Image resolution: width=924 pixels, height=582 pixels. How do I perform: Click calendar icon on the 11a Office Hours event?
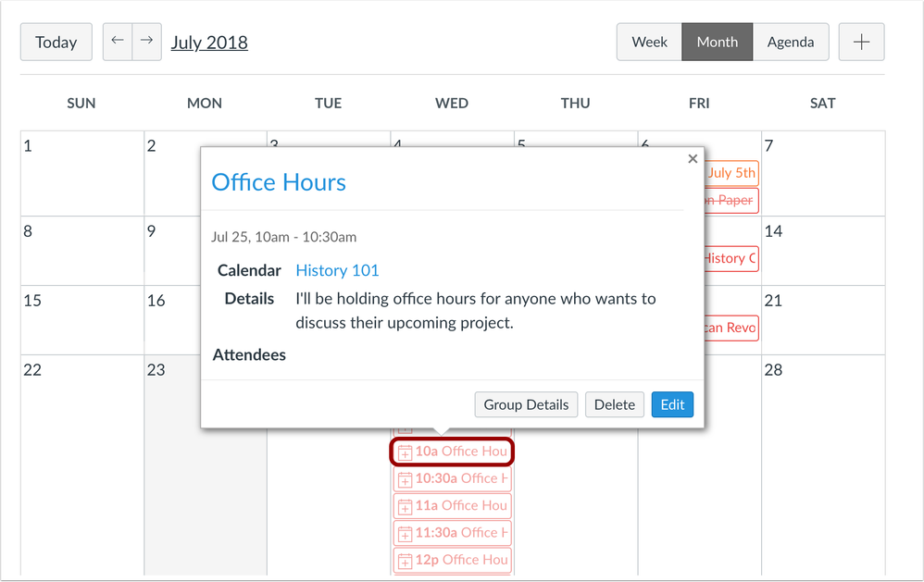405,506
